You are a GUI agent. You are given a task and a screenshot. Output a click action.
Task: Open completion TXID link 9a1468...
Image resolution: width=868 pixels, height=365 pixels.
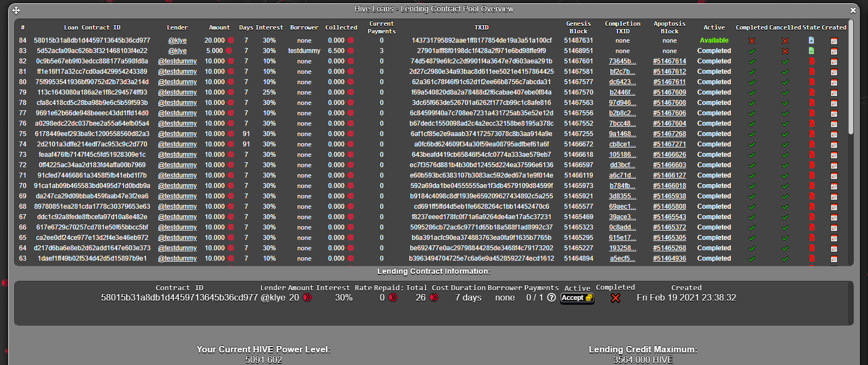(622, 134)
